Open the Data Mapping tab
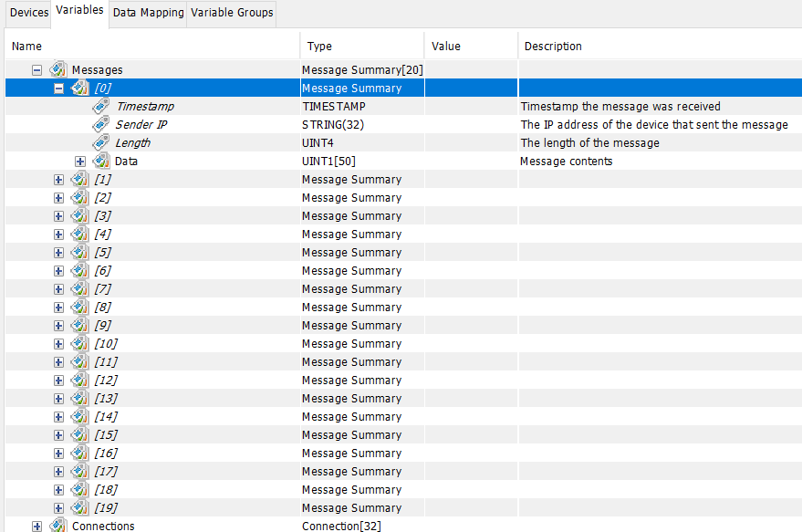 [148, 13]
